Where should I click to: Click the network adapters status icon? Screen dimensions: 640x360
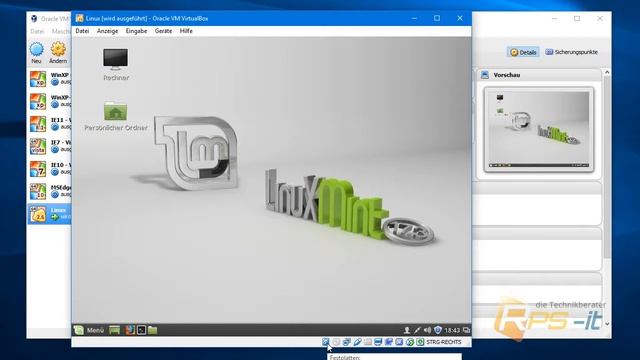pos(347,342)
